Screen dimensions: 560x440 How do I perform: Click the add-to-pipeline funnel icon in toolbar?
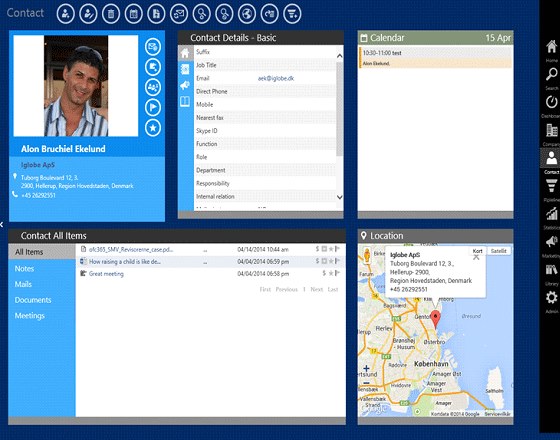292,14
